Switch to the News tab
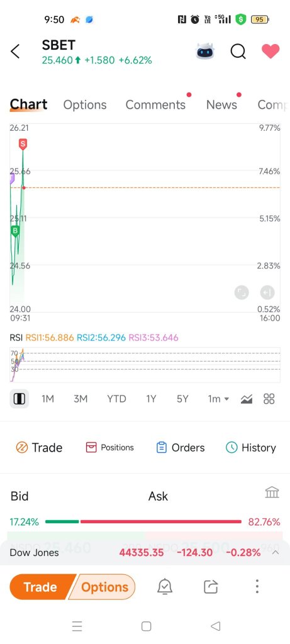This screenshot has height=644, width=290. [221, 105]
